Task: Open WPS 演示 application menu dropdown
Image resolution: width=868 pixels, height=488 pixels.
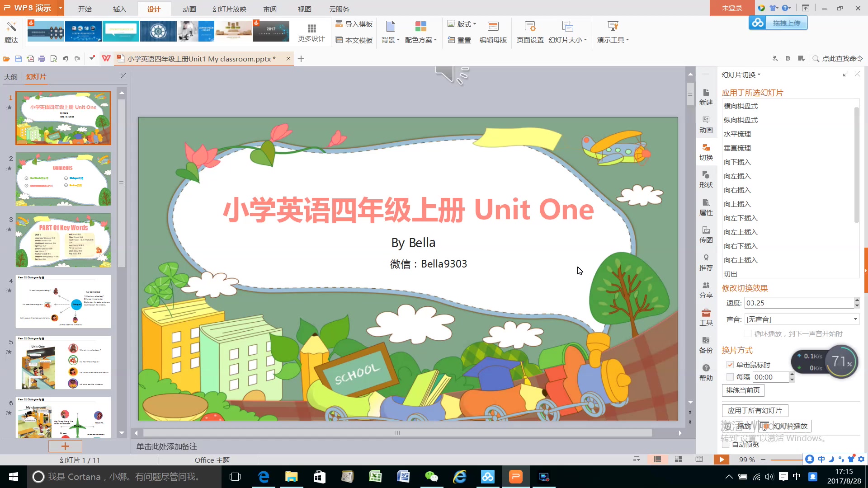Action: tap(60, 8)
